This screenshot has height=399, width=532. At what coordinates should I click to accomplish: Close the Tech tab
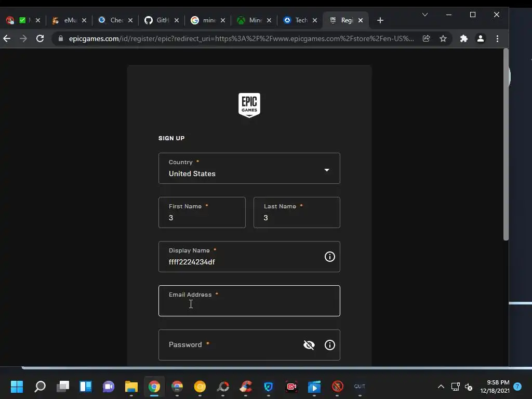[x=315, y=20]
